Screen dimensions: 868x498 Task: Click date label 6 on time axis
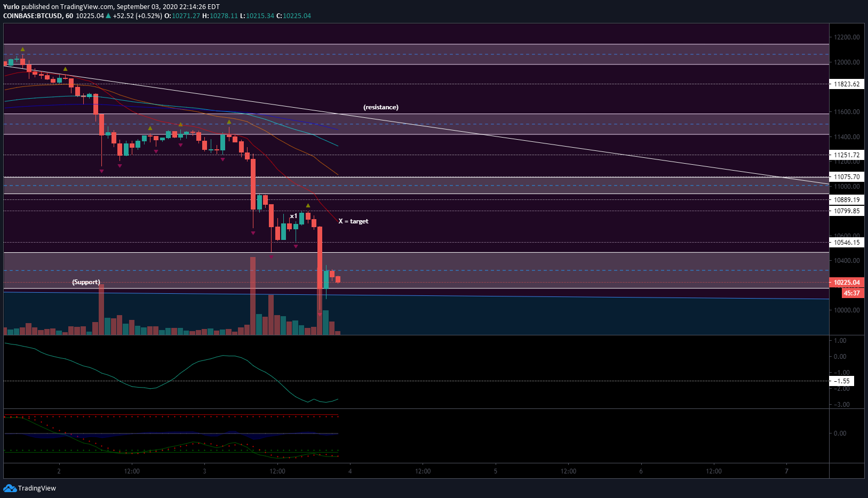tap(641, 471)
